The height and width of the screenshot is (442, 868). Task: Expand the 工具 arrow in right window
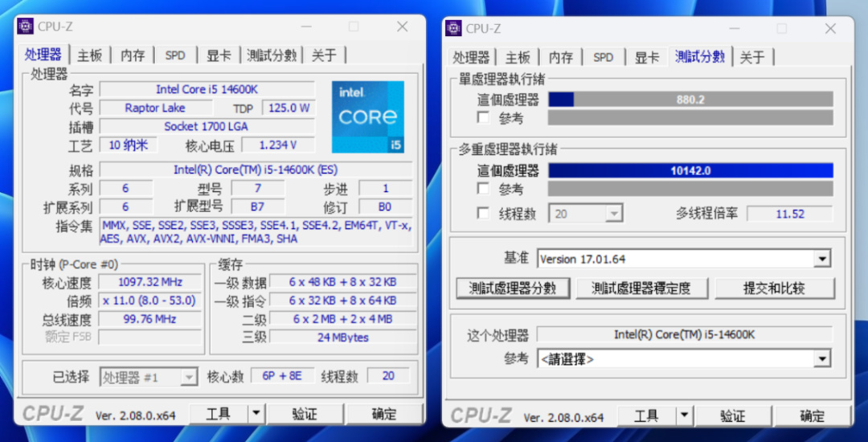pos(684,415)
